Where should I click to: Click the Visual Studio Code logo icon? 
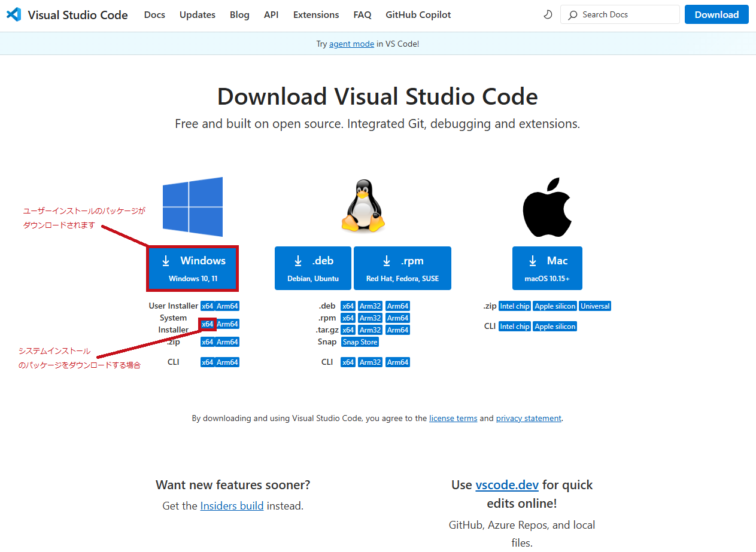pyautogui.click(x=14, y=14)
